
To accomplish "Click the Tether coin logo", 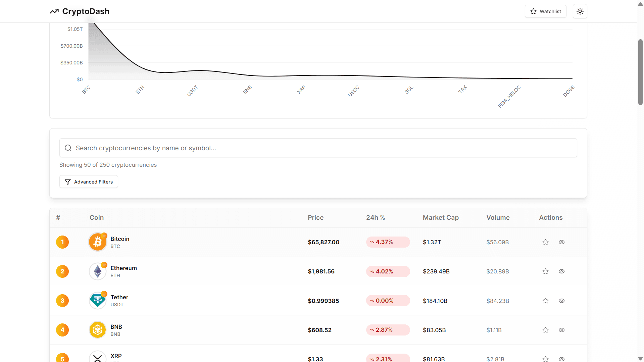I will pyautogui.click(x=97, y=300).
